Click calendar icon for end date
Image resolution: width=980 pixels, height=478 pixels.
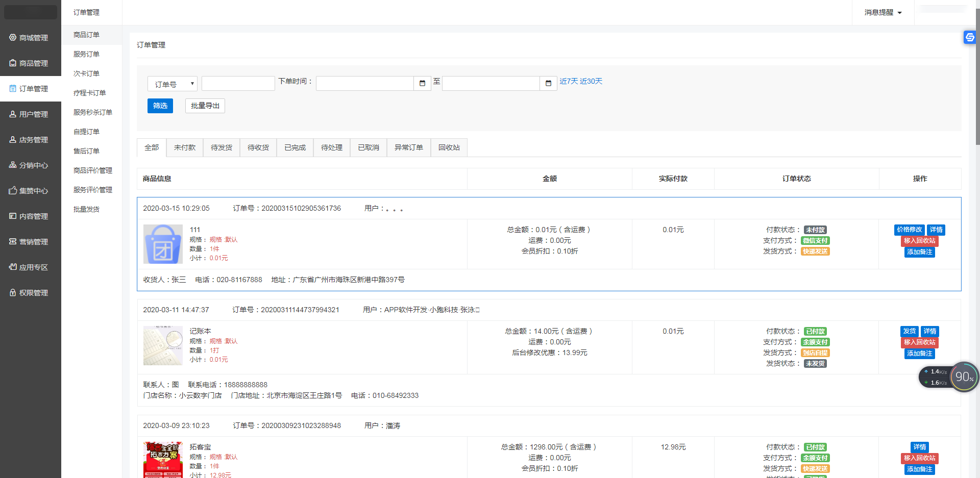(548, 83)
